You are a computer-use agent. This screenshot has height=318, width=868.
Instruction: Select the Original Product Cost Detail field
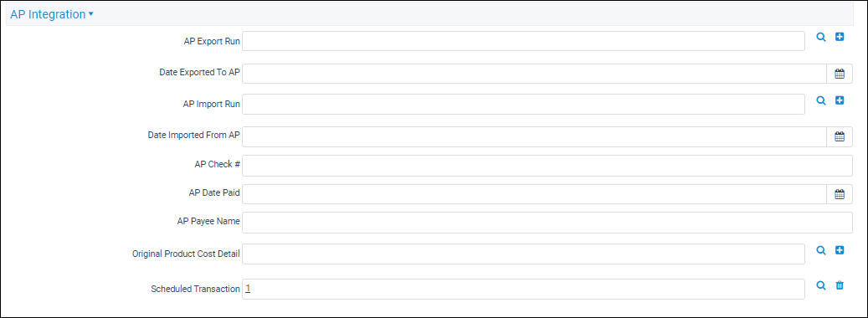524,254
